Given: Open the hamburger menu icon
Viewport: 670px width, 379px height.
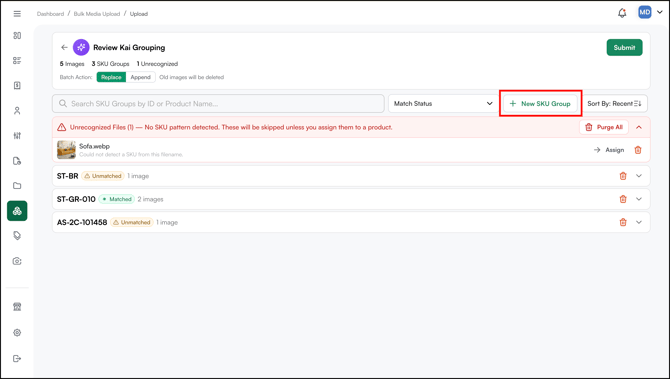Looking at the screenshot, I should pos(17,14).
